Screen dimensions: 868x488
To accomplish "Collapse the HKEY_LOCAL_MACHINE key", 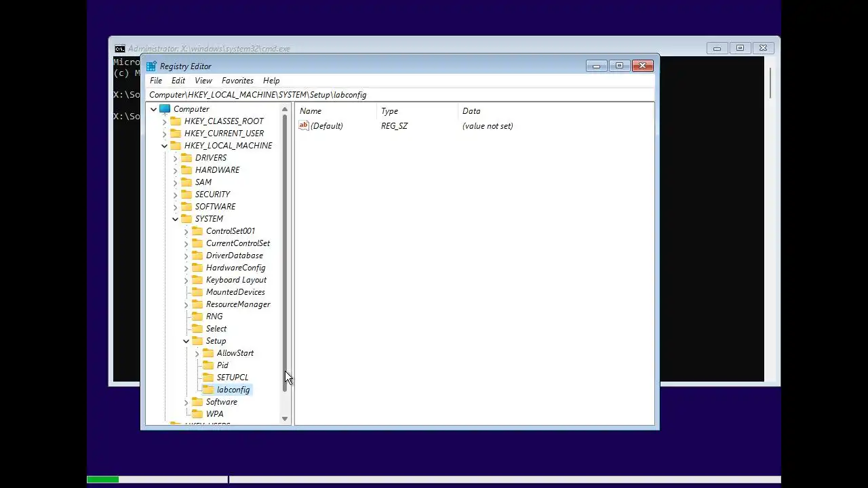I will pos(164,146).
